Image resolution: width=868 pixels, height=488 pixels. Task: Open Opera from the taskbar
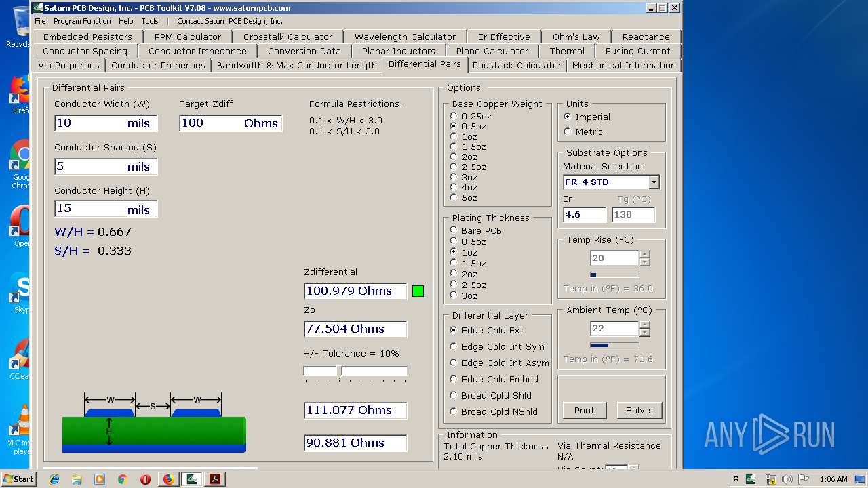[145, 479]
